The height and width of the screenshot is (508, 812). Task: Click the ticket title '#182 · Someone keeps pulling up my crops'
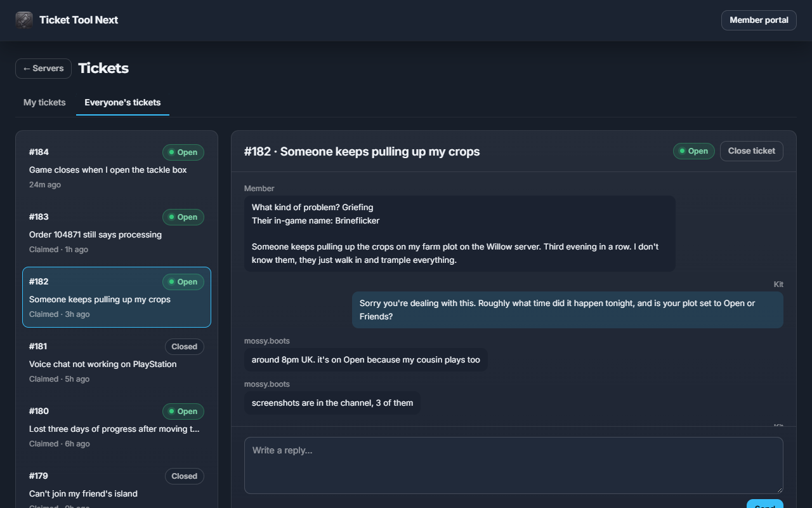pos(362,151)
